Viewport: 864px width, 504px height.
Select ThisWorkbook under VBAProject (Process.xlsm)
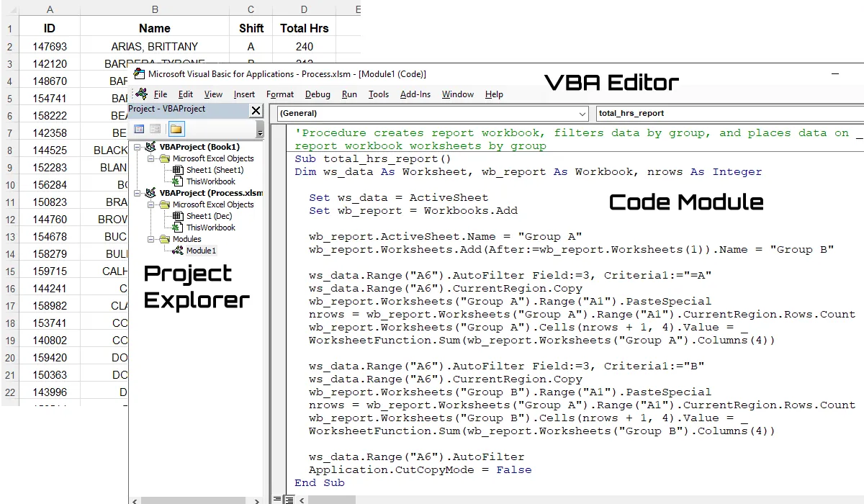(211, 228)
